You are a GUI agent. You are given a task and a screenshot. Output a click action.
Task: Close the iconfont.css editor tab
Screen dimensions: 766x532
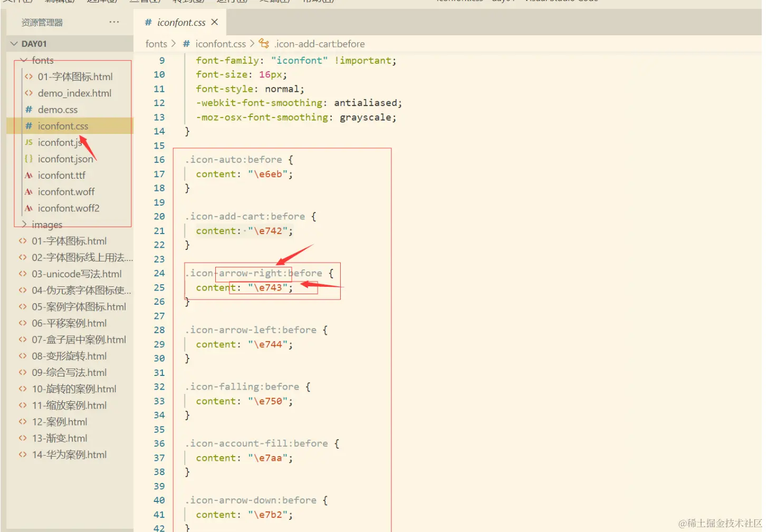[214, 22]
